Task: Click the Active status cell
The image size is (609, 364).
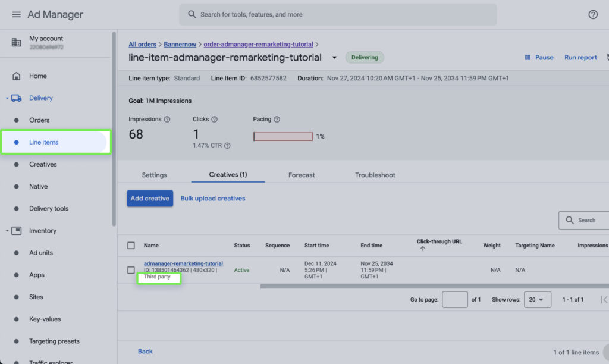Action: click(x=241, y=270)
